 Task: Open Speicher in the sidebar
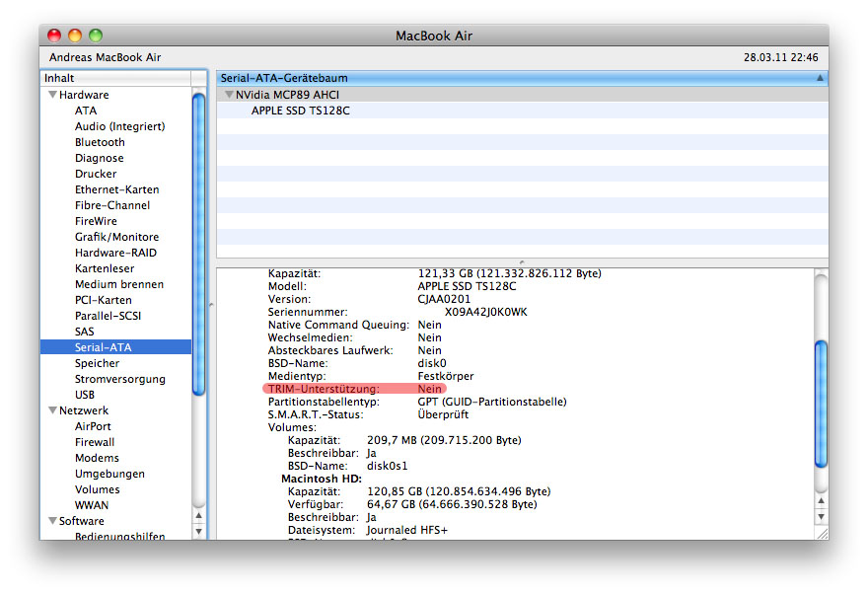click(97, 363)
